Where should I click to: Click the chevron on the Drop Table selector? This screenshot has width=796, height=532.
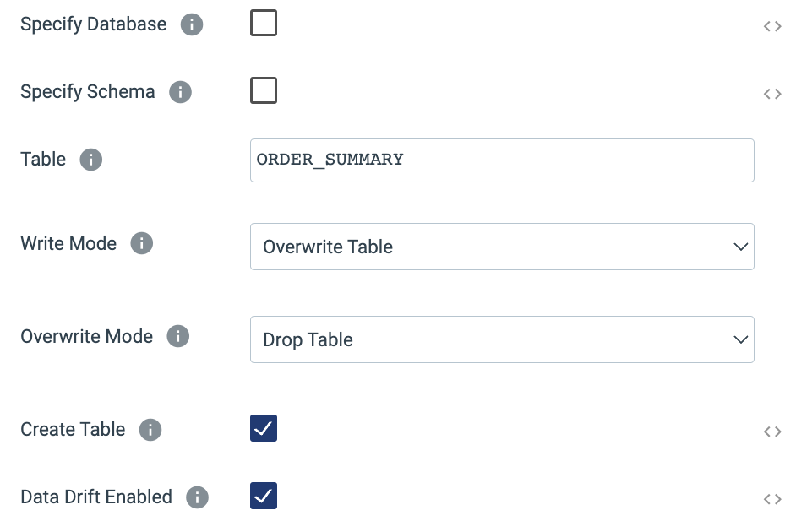tap(740, 339)
